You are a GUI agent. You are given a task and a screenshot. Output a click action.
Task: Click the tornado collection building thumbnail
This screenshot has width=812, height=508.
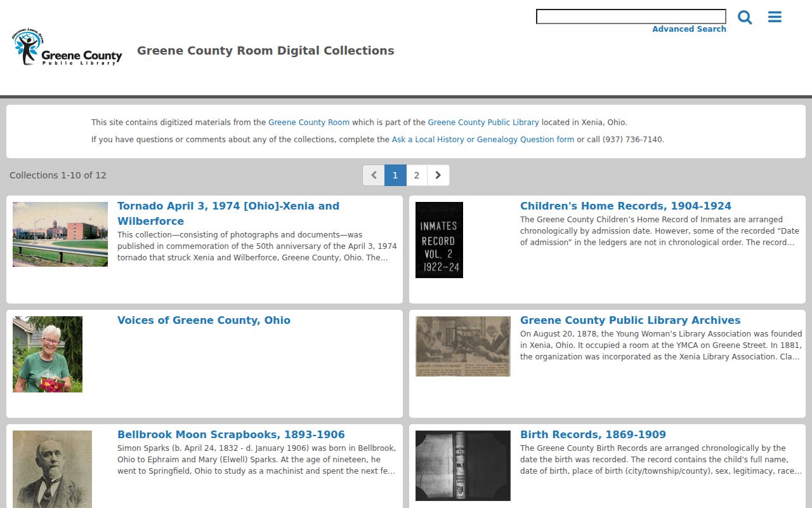[x=60, y=234]
